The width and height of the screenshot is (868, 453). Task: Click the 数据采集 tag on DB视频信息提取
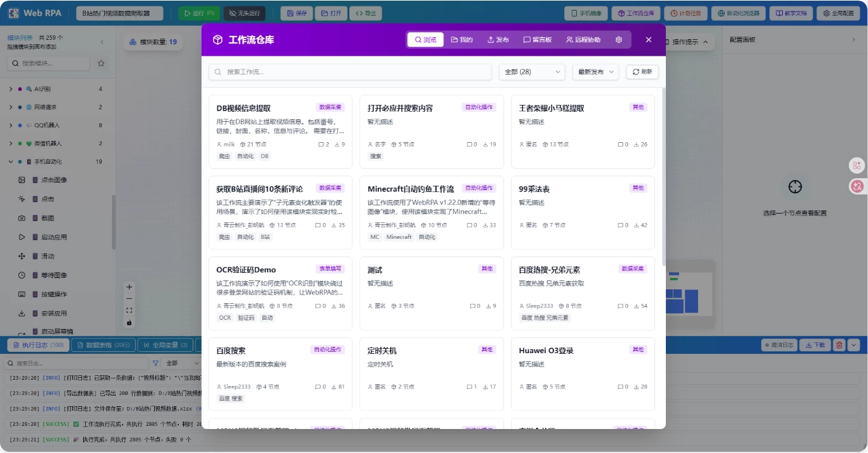click(x=330, y=107)
